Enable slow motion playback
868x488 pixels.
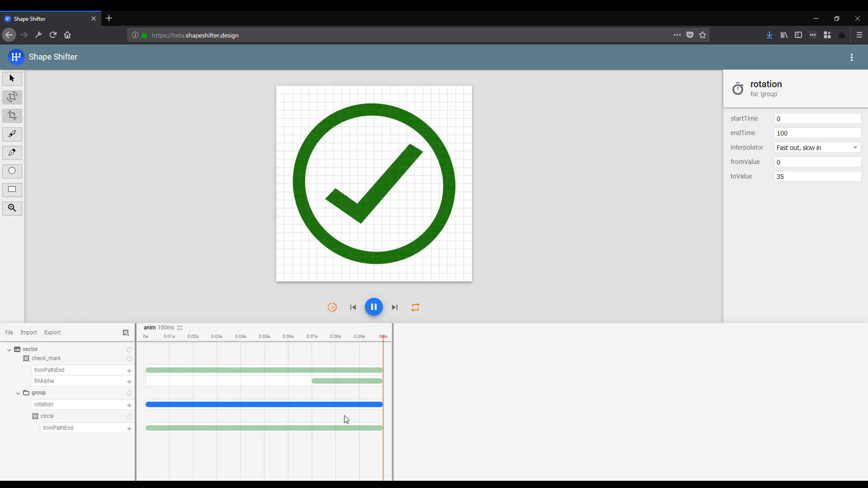pos(332,307)
